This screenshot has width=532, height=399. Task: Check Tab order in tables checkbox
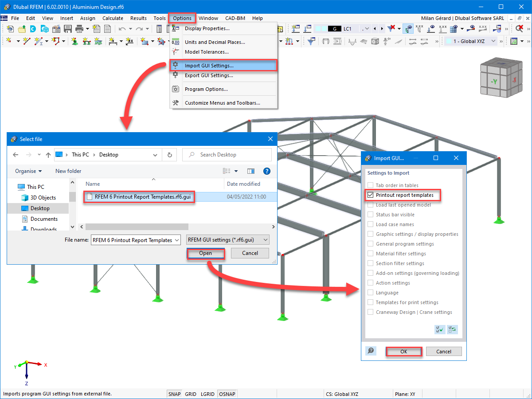tap(371, 185)
